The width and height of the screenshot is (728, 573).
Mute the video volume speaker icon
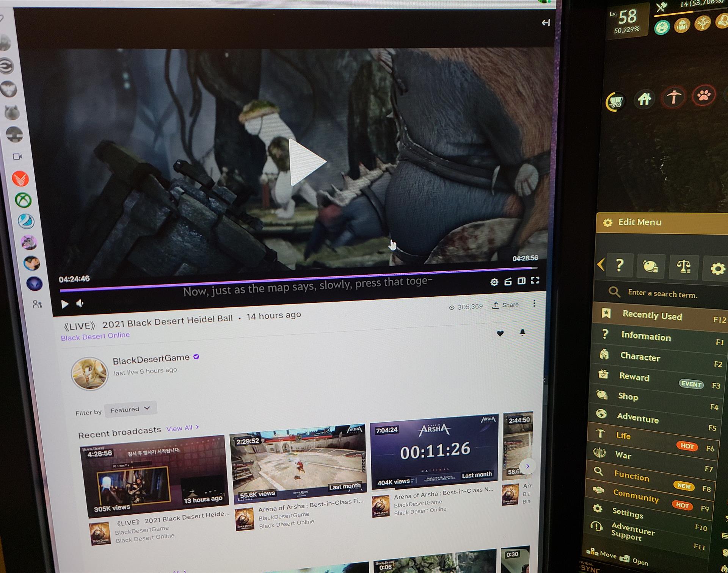[x=80, y=304]
